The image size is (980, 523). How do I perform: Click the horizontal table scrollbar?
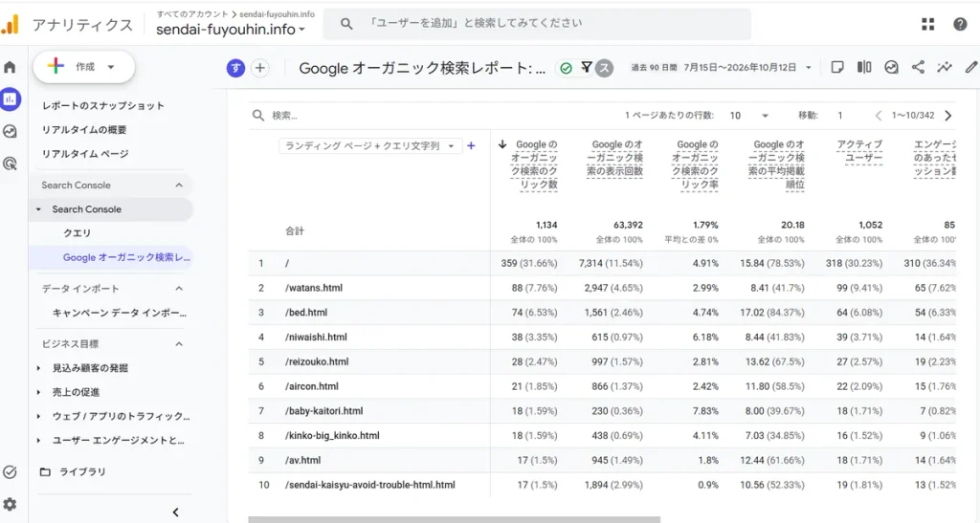[x=454, y=519]
